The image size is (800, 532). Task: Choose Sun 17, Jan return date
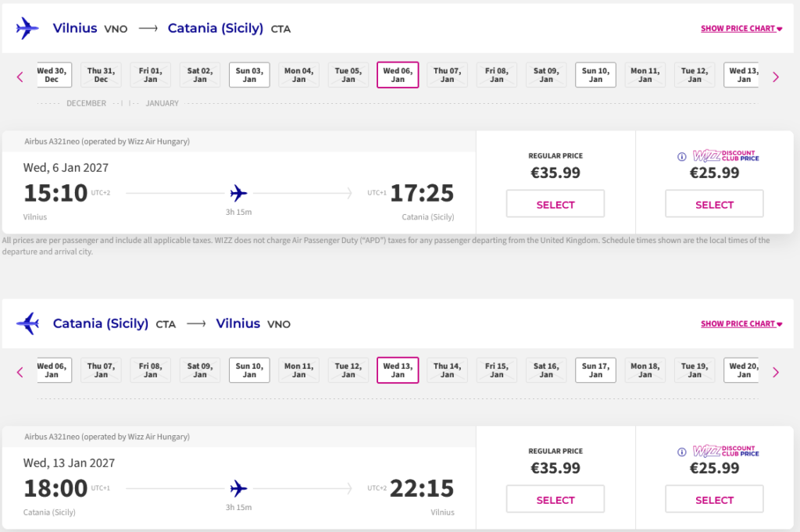click(595, 370)
